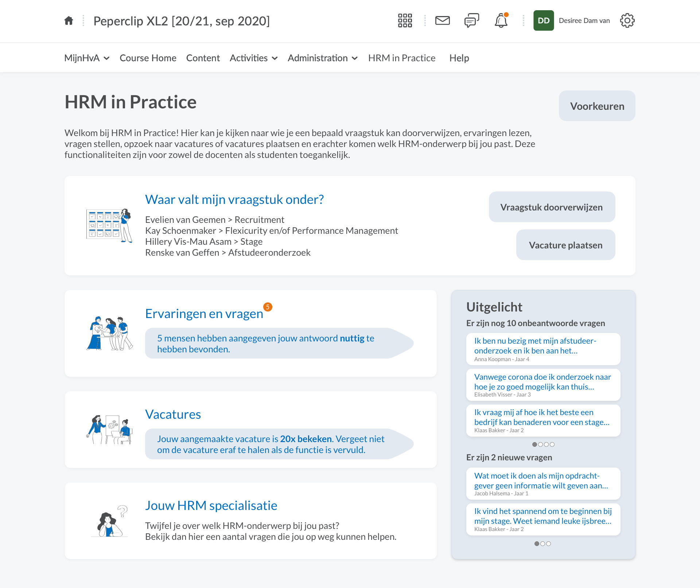Expand the Activities dropdown menu
The height and width of the screenshot is (588, 700).
254,58
